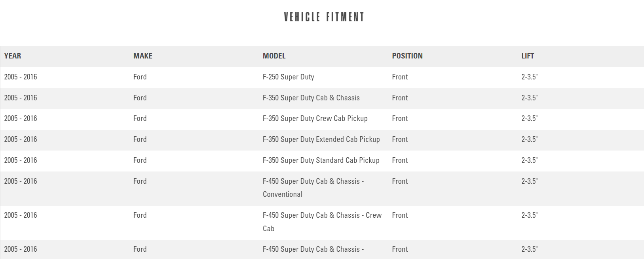Click Ford in the F-350 Crew Cab Pickup row
Image resolution: width=644 pixels, height=260 pixels.
140,119
